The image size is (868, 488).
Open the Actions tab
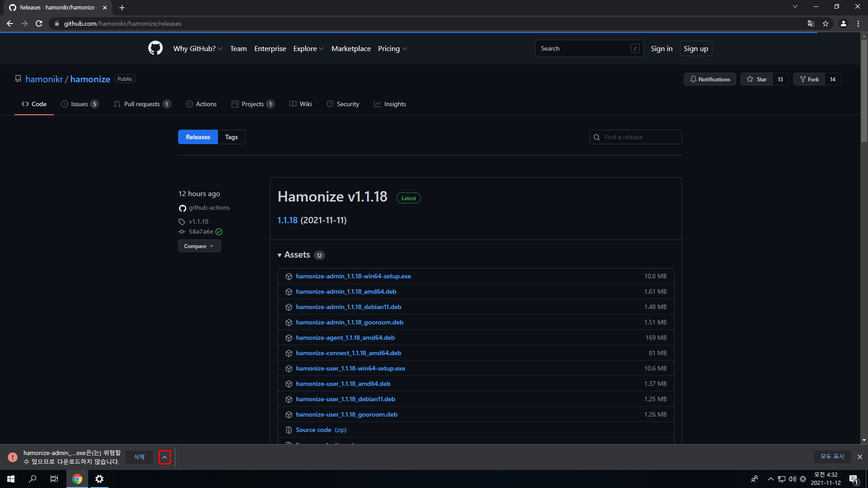click(201, 104)
